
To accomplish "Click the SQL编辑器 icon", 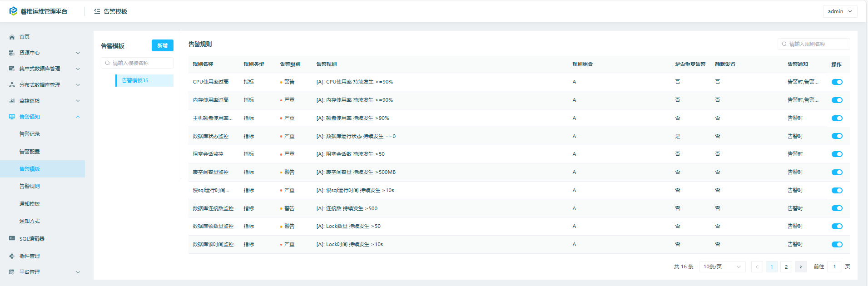I will point(12,238).
